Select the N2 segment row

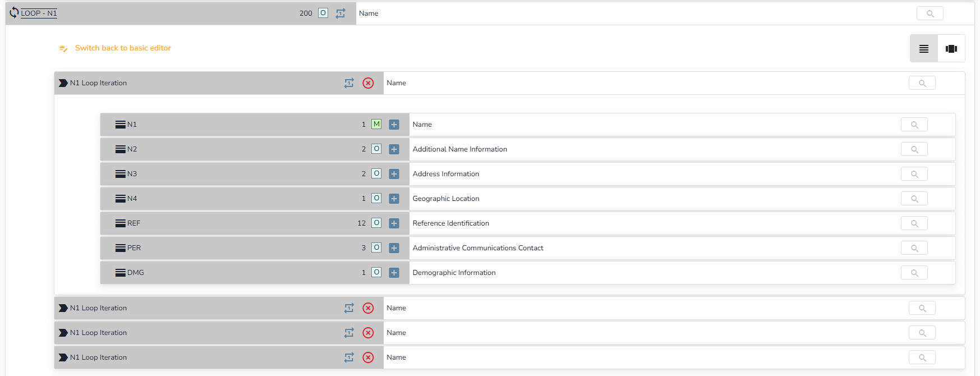[x=132, y=149]
